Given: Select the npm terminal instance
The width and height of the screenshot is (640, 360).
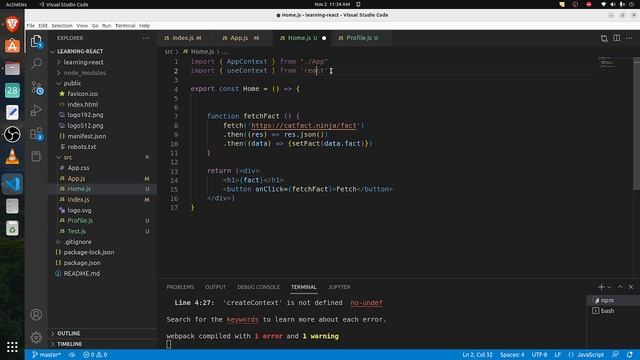Looking at the screenshot, I should [613, 300].
